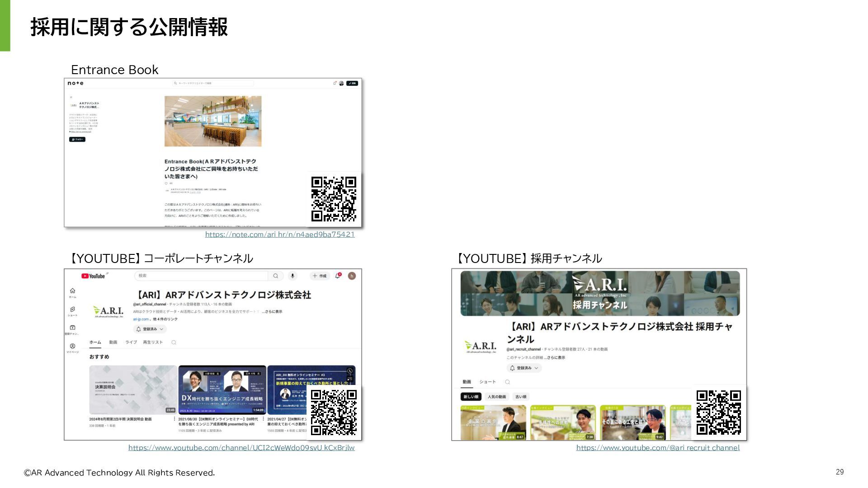Viewport: 868px width, 488px height.
Task: Click the note keyword search field
Action: (213, 83)
